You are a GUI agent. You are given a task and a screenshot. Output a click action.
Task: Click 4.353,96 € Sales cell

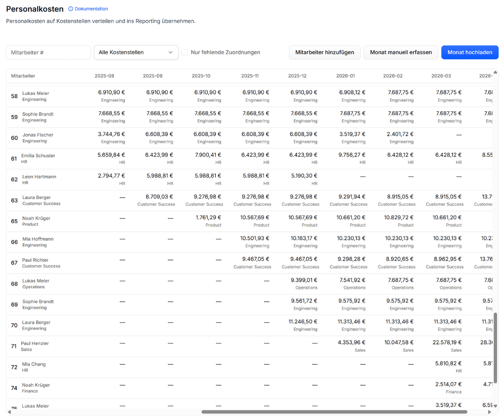click(x=352, y=346)
